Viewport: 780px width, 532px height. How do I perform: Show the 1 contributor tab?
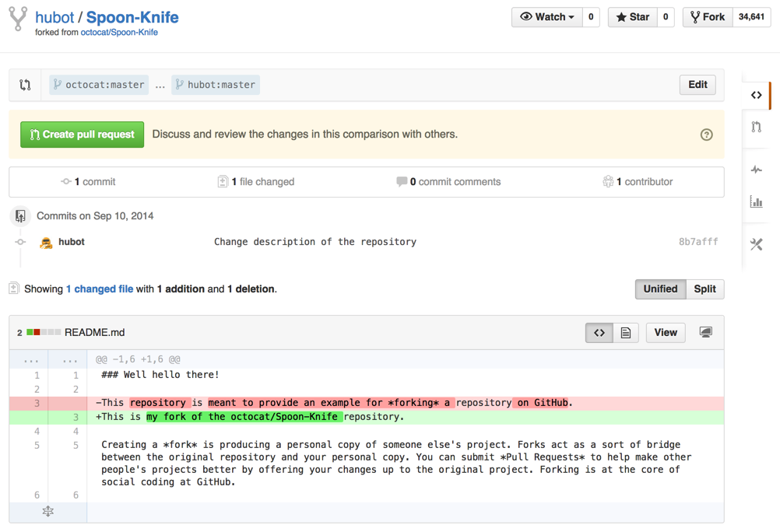point(638,182)
